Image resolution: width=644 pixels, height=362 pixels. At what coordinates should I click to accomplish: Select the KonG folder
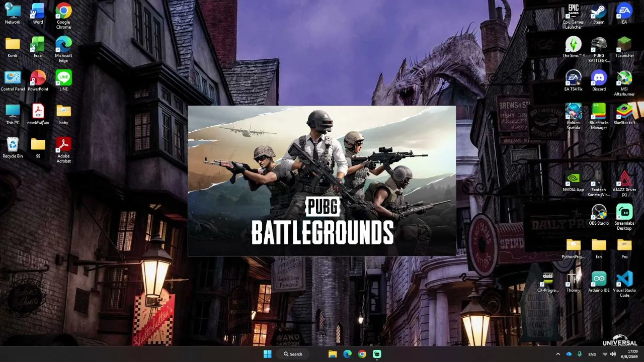13,48
